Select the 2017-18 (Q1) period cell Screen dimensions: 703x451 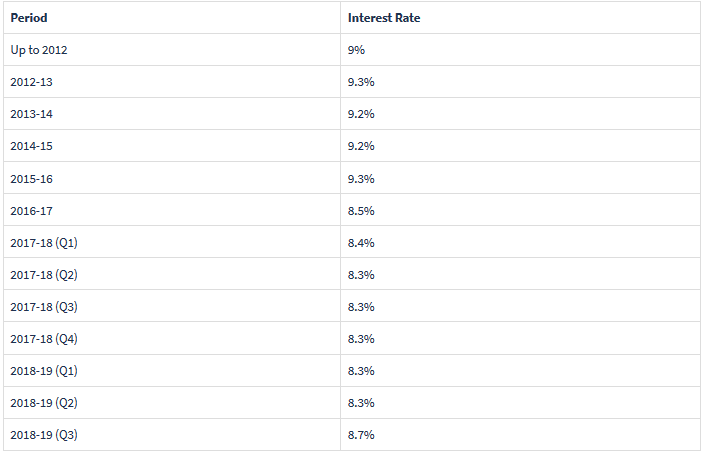[x=44, y=242]
